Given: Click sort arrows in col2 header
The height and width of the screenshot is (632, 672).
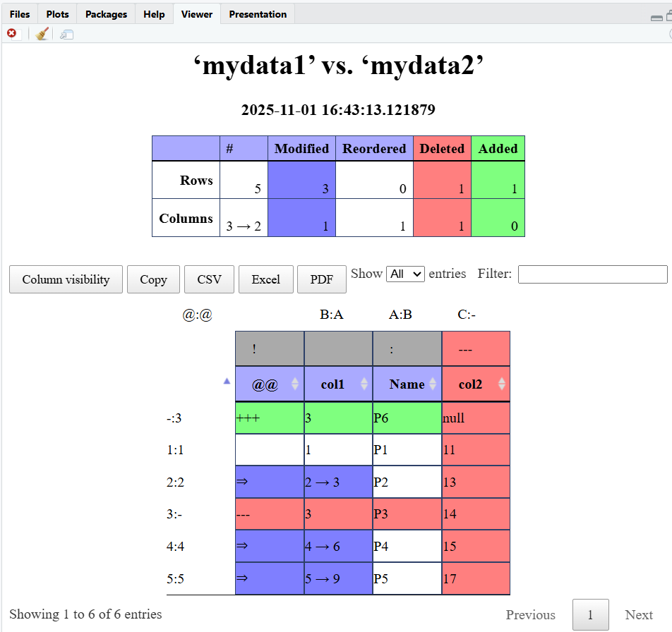Looking at the screenshot, I should point(501,384).
